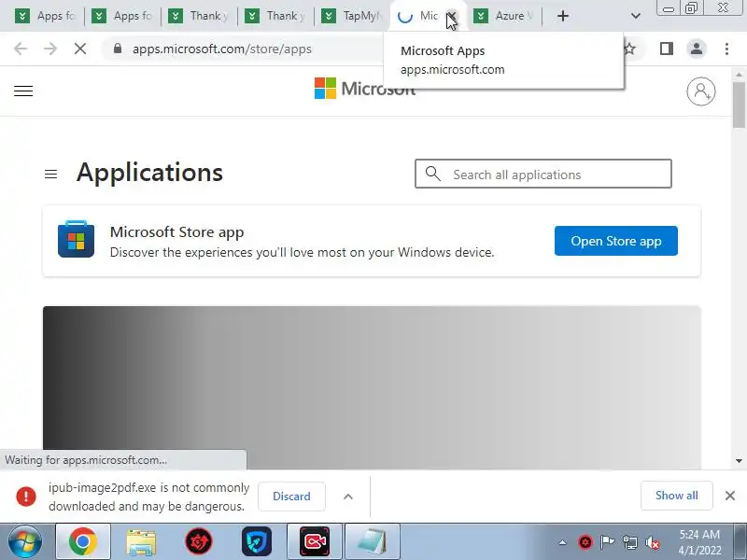This screenshot has width=747, height=560.
Task: Open the screen recorder taskbar app
Action: [x=315, y=541]
